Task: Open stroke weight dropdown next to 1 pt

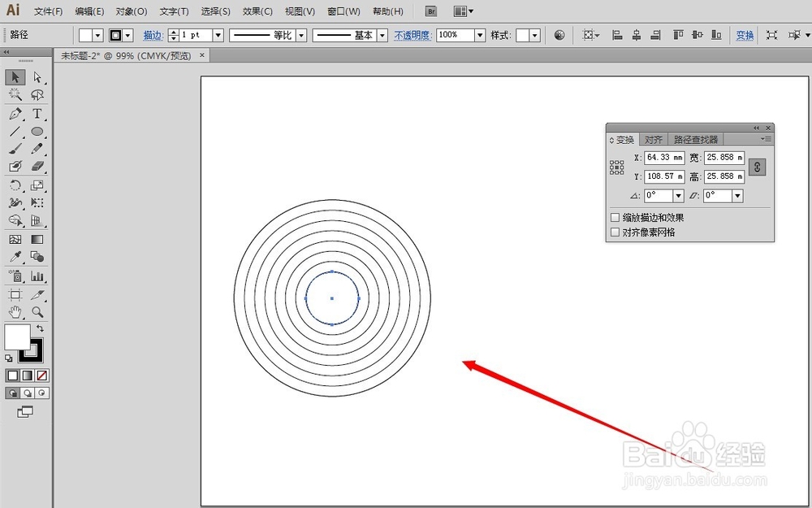Action: pos(218,35)
